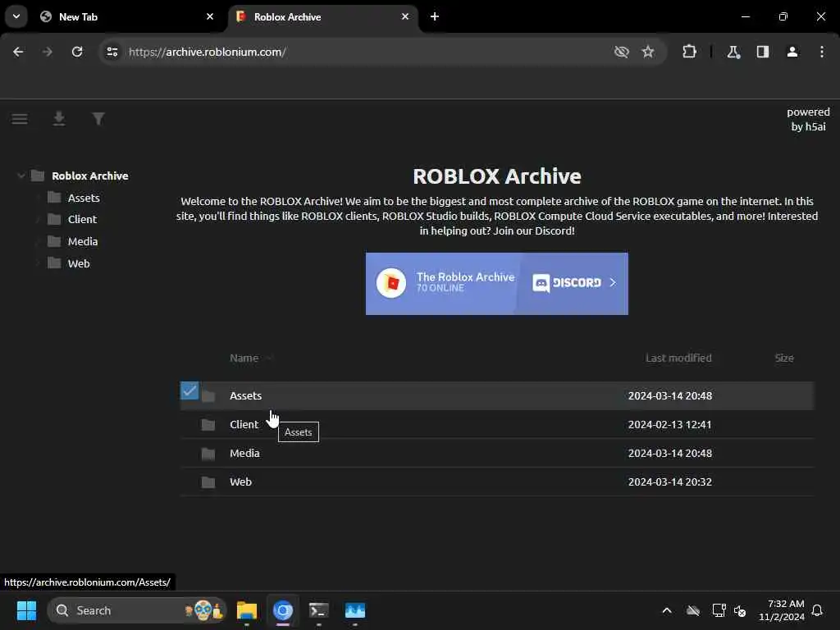Show hidden system tray icons

[x=667, y=610]
